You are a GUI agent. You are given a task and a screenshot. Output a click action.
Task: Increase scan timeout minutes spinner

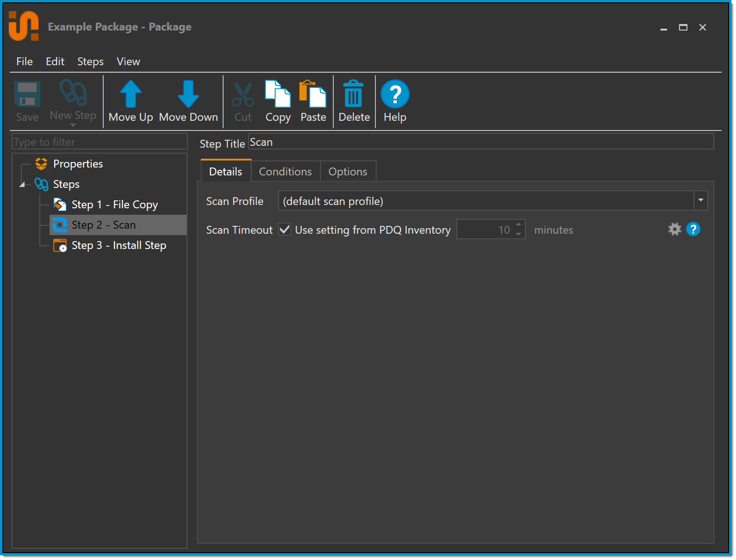click(518, 224)
